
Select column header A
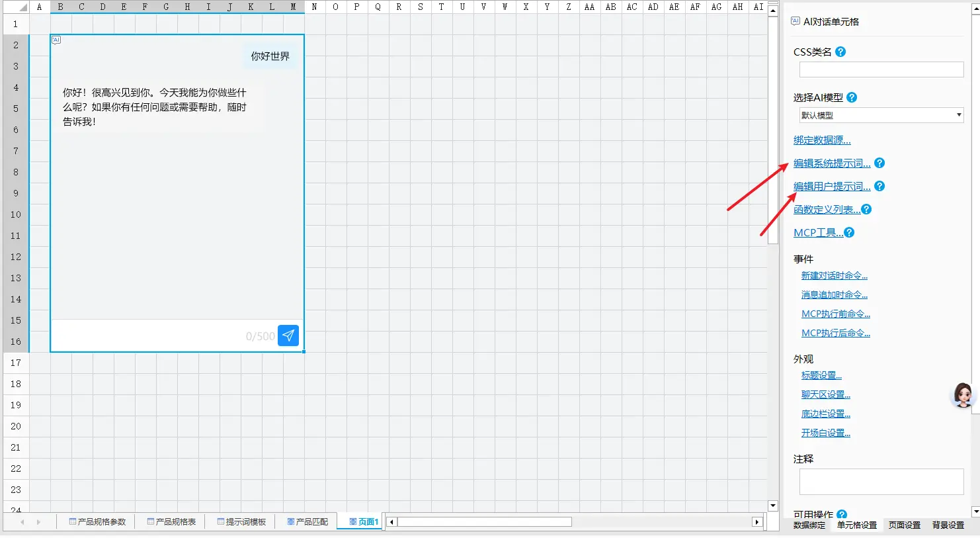pyautogui.click(x=39, y=7)
